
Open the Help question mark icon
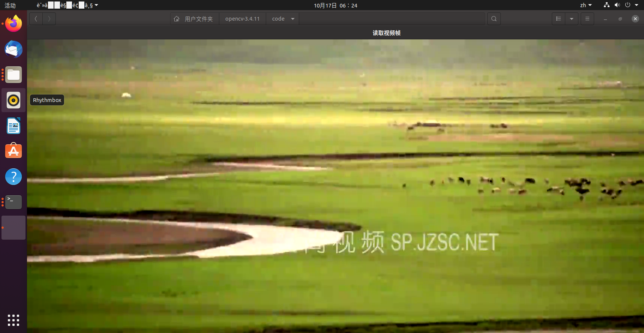[13, 177]
